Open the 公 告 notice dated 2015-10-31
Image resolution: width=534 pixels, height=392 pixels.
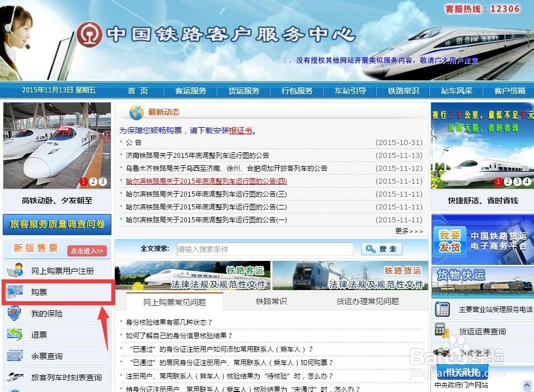point(133,142)
